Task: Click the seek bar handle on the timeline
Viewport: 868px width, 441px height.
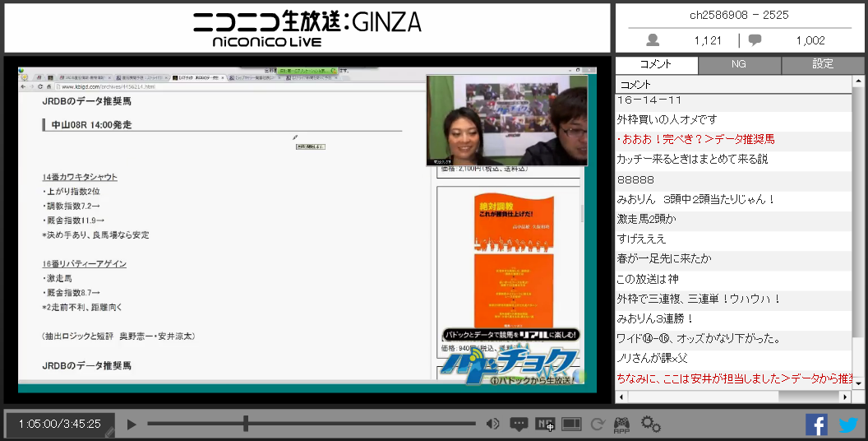Action: (245, 424)
